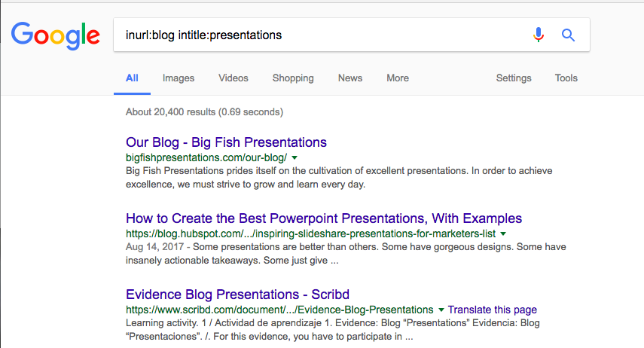
Task: Expand the bigfishpresentations.com URL dropdown arrow
Action: (x=295, y=157)
